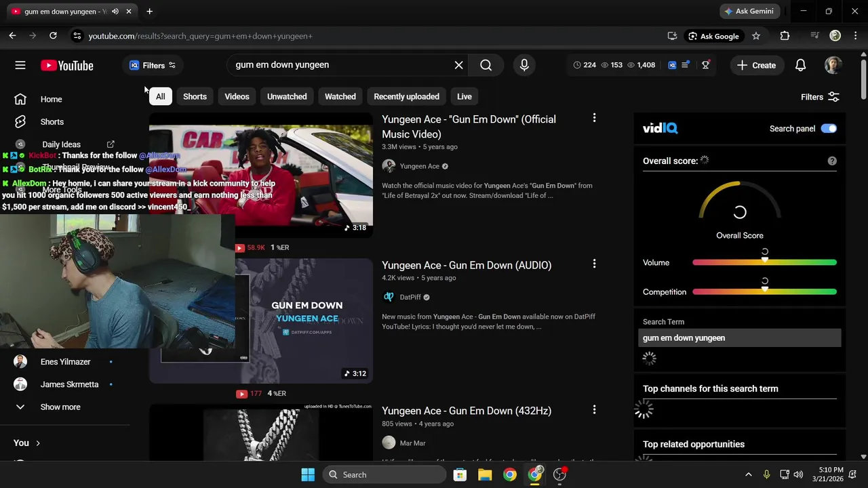Click the 'gum em down yungeen' search term row
868x488 pixels.
740,338
